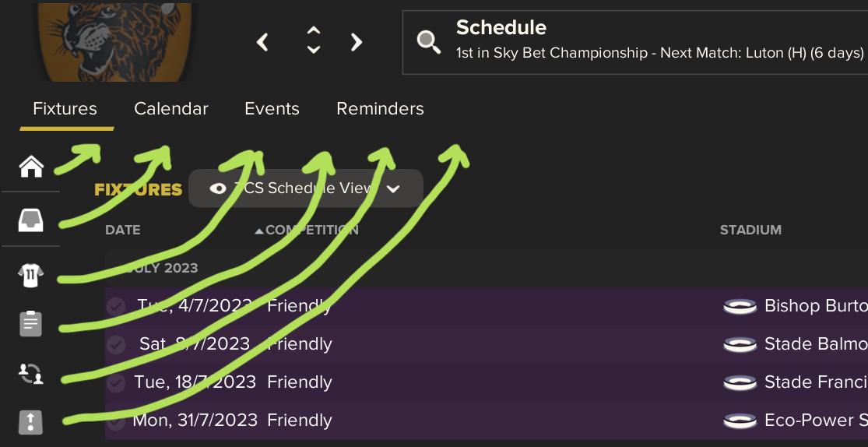Click the Schedule search bar field
This screenshot has height=447, width=868.
point(635,42)
